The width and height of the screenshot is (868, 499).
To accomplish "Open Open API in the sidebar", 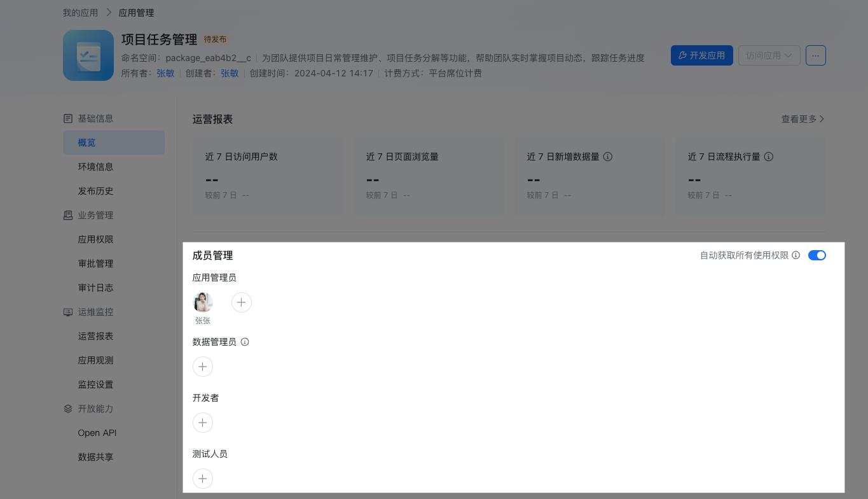I will pos(97,433).
